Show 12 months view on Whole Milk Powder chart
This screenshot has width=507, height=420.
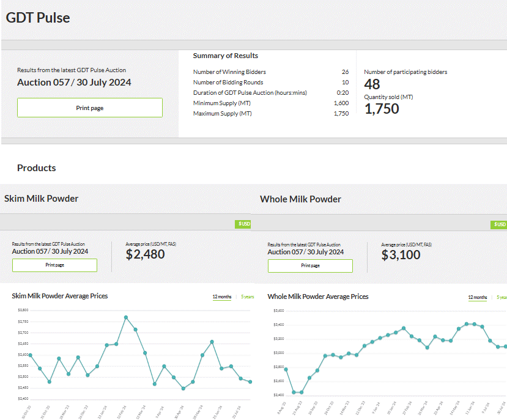(x=478, y=298)
